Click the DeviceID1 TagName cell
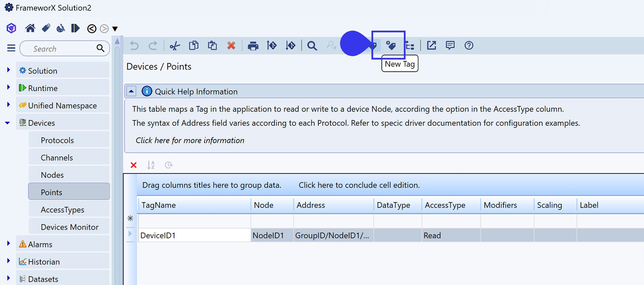Viewport: 644px width, 285px height. 194,235
